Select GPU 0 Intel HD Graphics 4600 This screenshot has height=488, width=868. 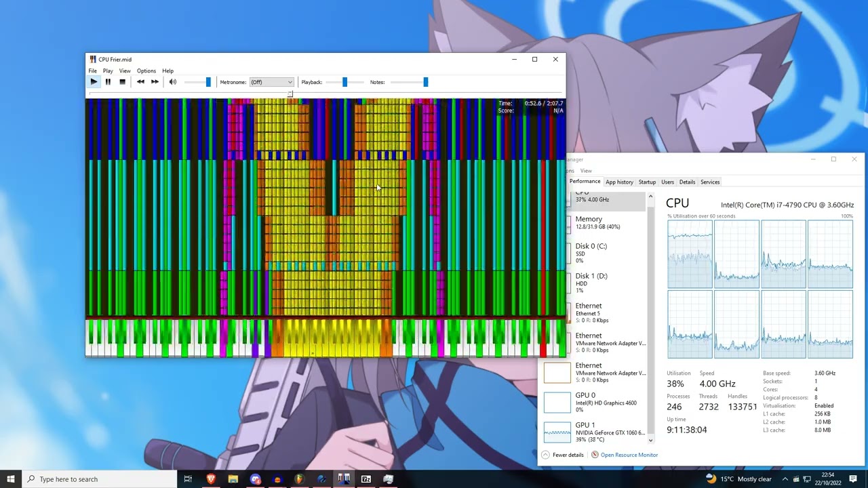click(594, 402)
